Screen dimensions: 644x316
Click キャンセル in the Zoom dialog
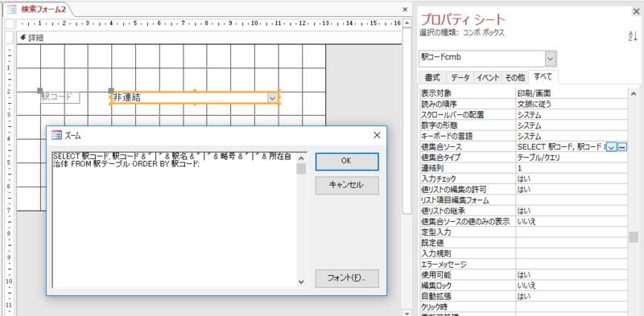347,185
